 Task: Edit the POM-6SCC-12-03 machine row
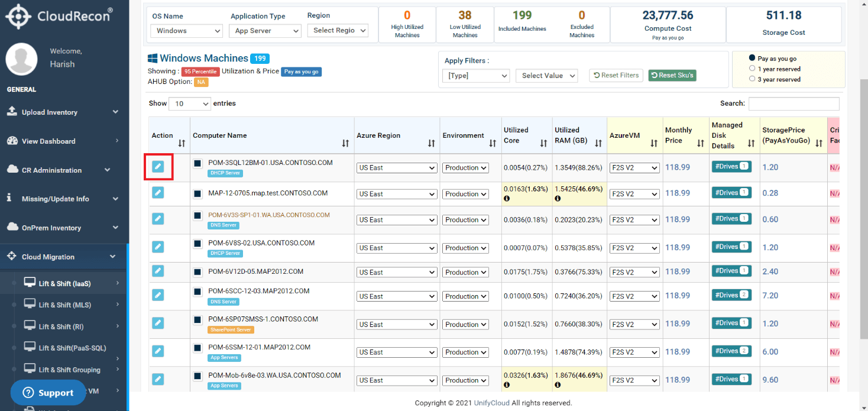(158, 295)
